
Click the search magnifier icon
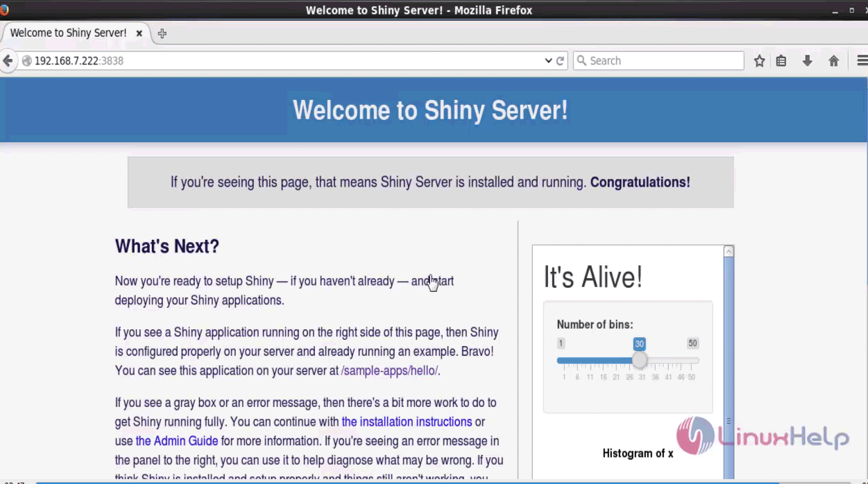(581, 61)
